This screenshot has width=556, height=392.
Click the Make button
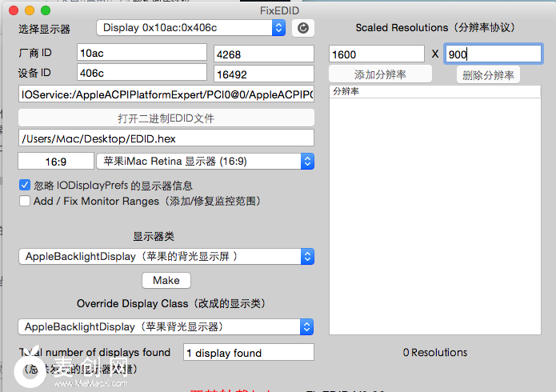166,281
